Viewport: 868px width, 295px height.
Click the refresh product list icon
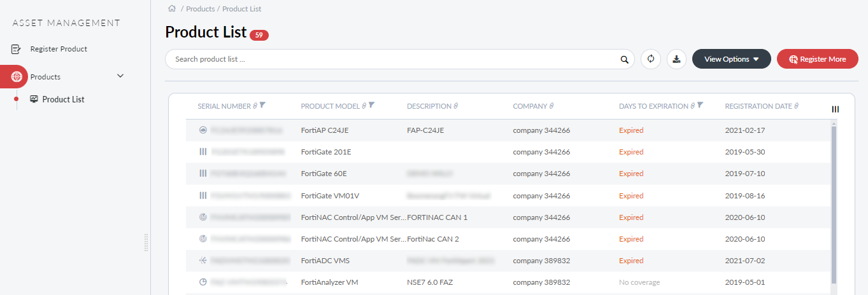click(651, 59)
